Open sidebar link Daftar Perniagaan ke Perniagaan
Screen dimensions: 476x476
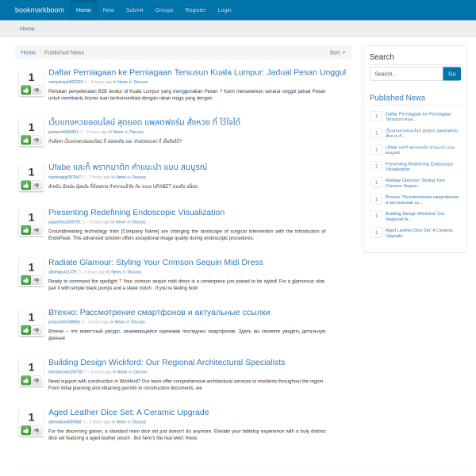(418, 117)
